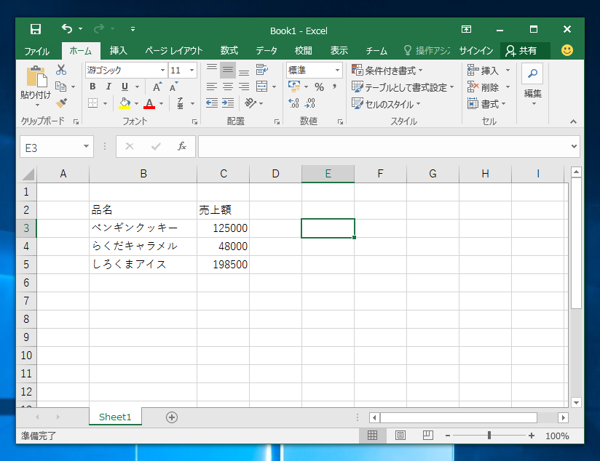Click the Paste clipboard icon
Viewport: 600px width, 461px height.
tap(36, 76)
